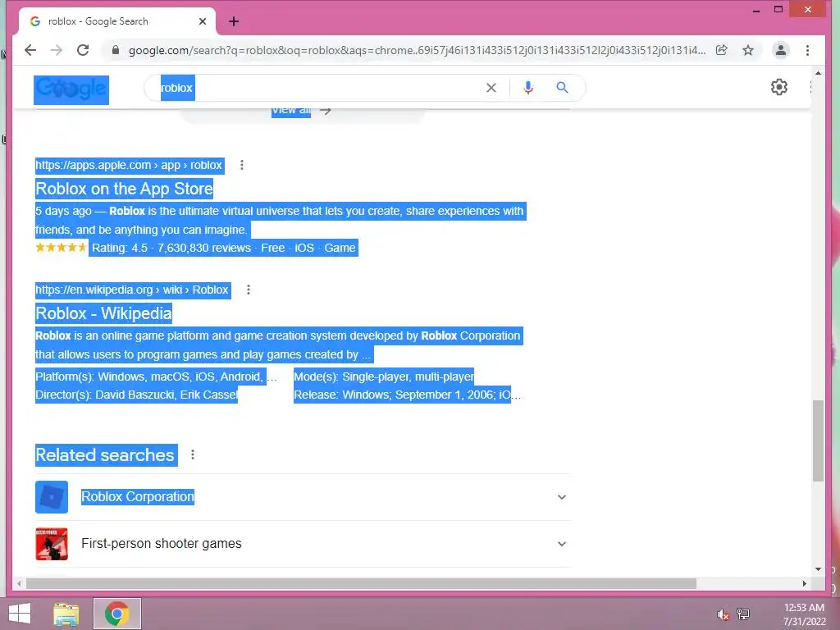
Task: Click the horizontal scroll right arrow
Action: [x=804, y=583]
